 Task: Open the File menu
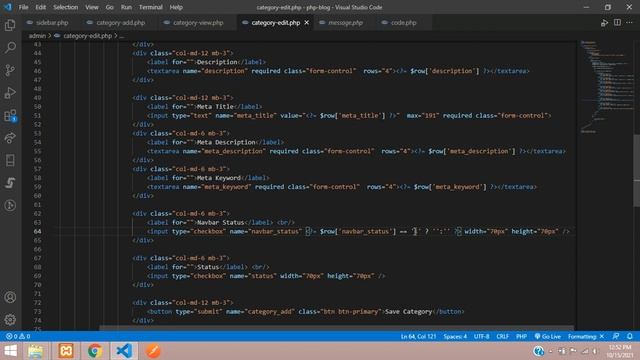[x=23, y=7]
